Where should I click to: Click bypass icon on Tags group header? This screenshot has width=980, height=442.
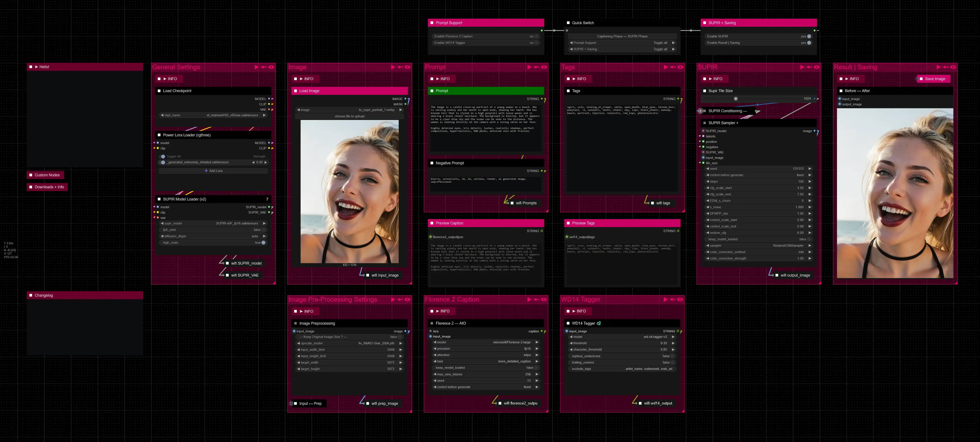tap(673, 67)
